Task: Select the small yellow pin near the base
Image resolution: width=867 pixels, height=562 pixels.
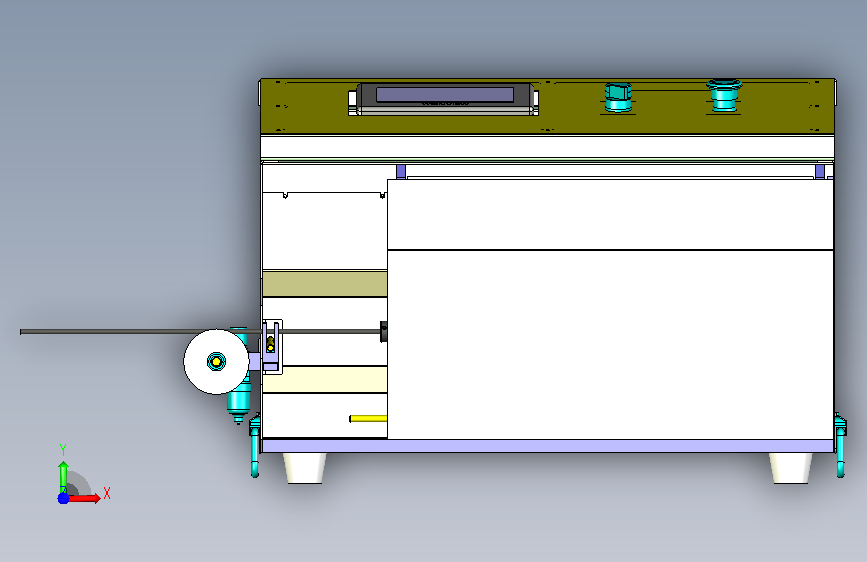Action: coord(368,419)
